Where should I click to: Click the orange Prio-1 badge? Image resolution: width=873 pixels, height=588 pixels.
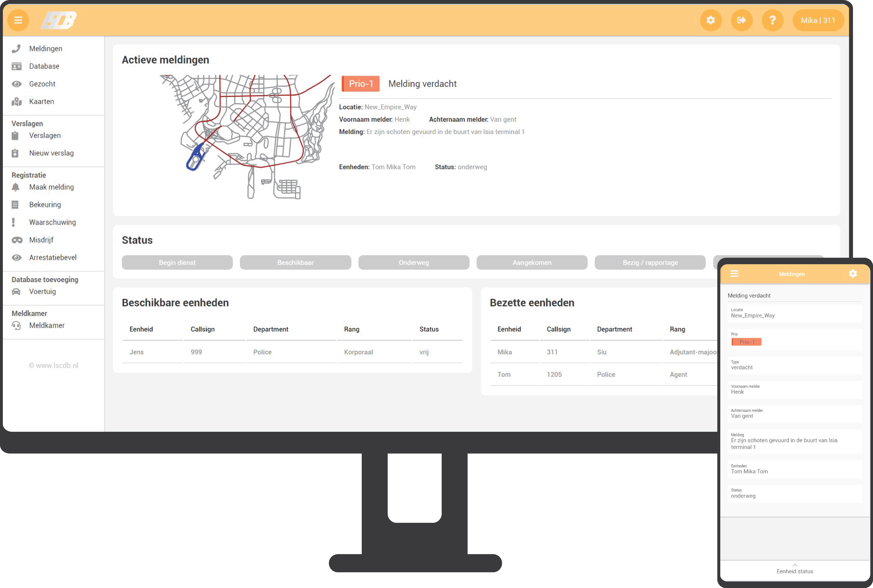(x=360, y=84)
